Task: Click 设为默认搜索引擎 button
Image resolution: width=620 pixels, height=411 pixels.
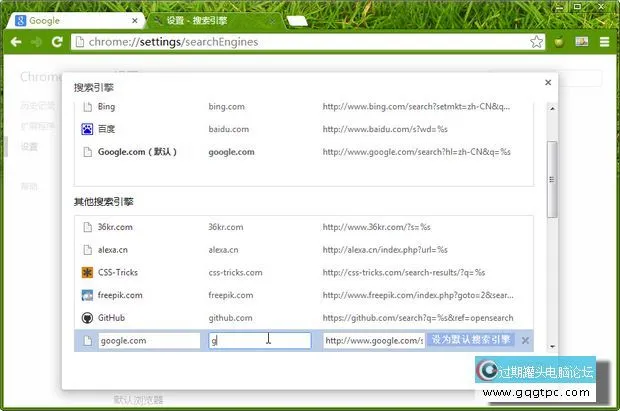Action: tap(471, 339)
